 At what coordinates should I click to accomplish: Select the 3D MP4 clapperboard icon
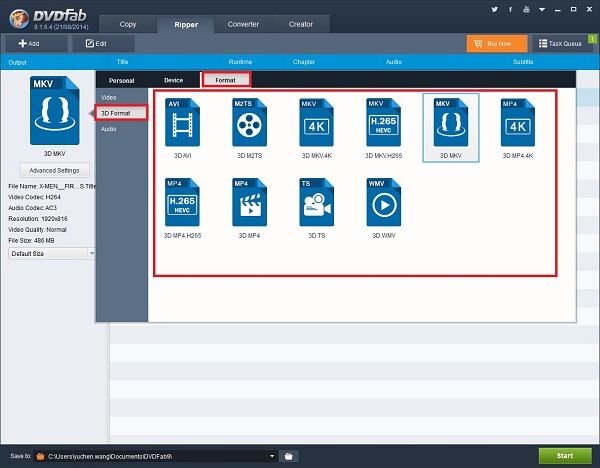pos(249,202)
